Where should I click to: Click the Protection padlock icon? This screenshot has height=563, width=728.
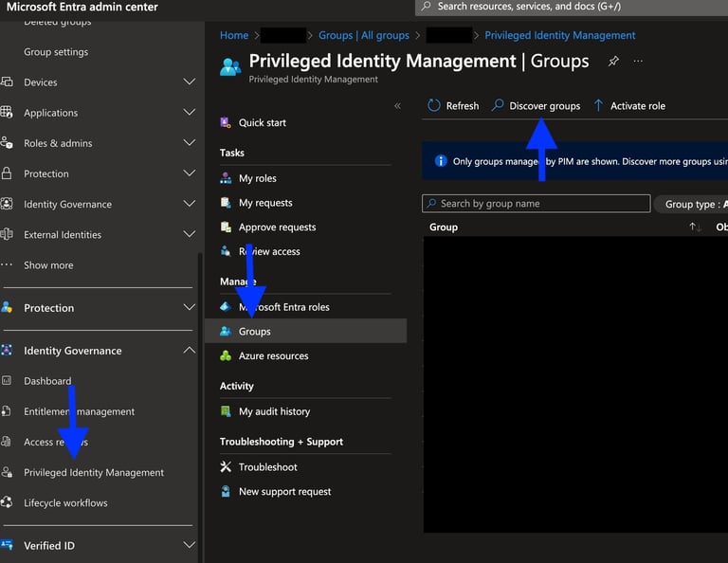7,173
